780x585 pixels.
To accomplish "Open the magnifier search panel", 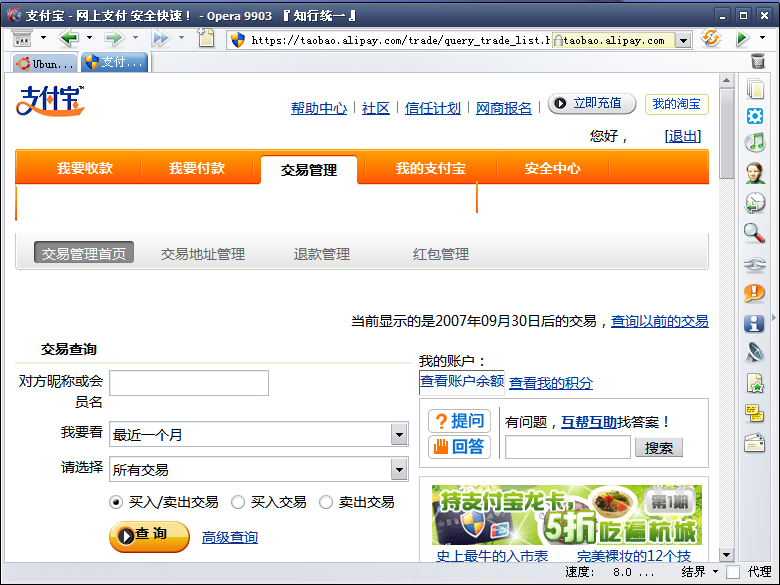I will tap(755, 233).
